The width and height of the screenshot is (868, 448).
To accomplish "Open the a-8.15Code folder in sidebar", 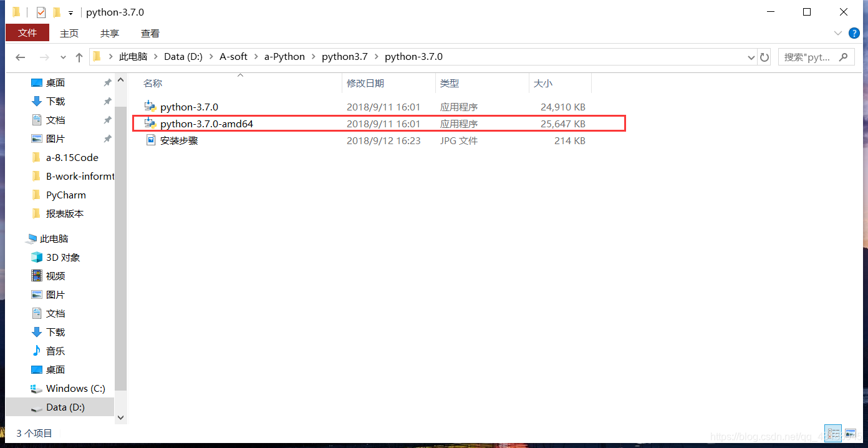I will pyautogui.click(x=72, y=157).
